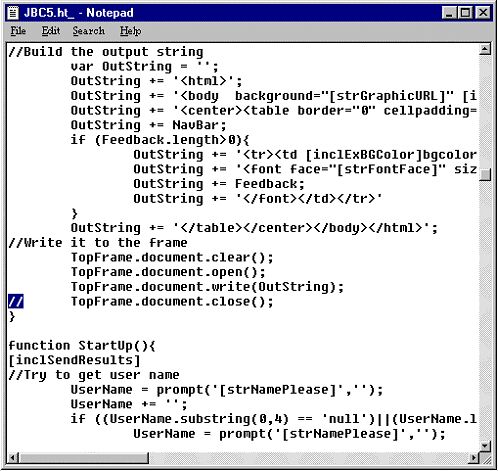Place cursor on the function StartUp() line
This screenshot has width=498, height=471.
(82, 346)
